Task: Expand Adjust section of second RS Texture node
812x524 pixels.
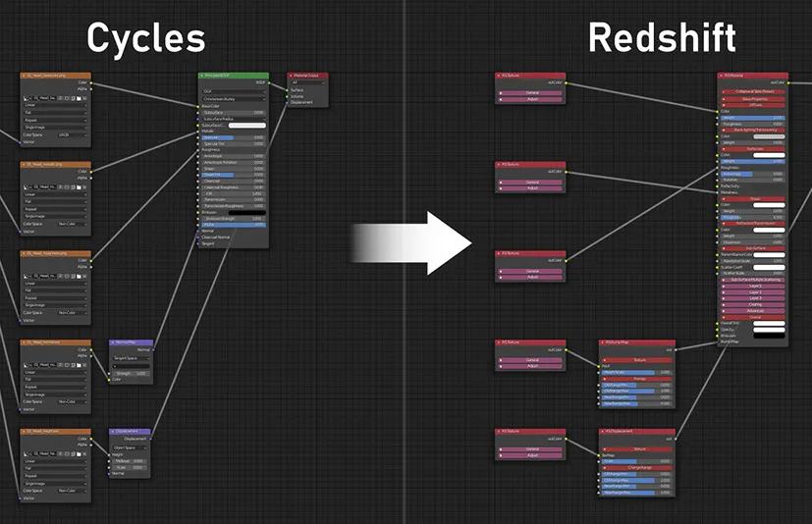Action: point(531,187)
